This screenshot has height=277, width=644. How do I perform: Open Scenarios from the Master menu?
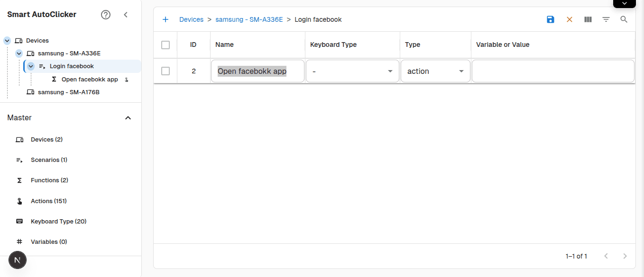[49, 160]
